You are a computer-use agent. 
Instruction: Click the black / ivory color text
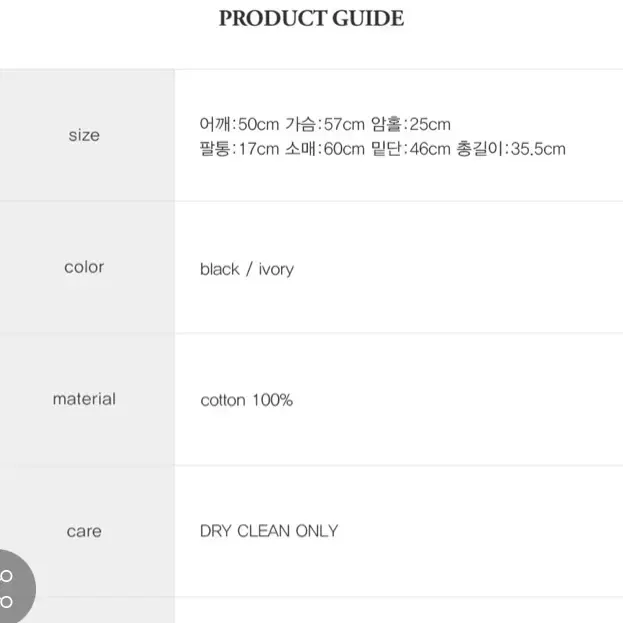point(247,269)
